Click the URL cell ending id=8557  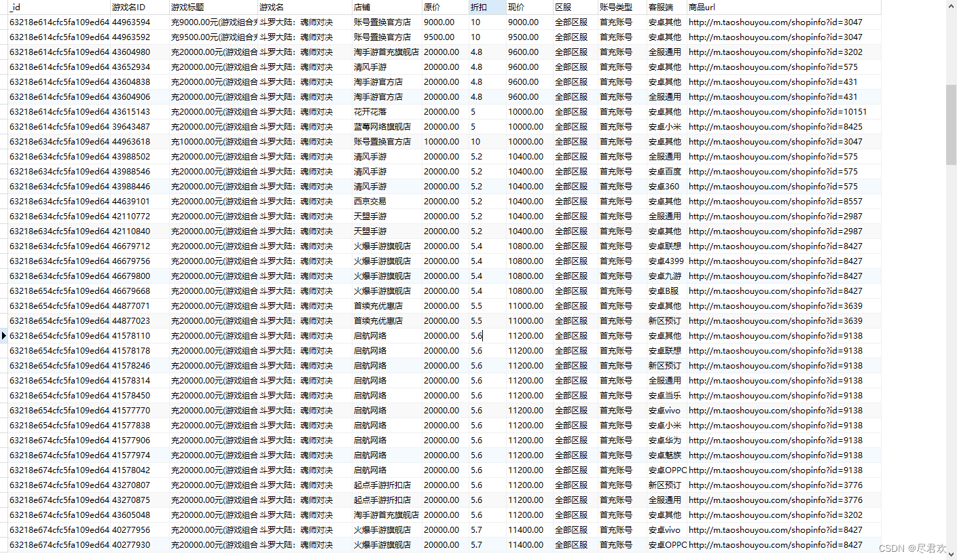pos(784,202)
